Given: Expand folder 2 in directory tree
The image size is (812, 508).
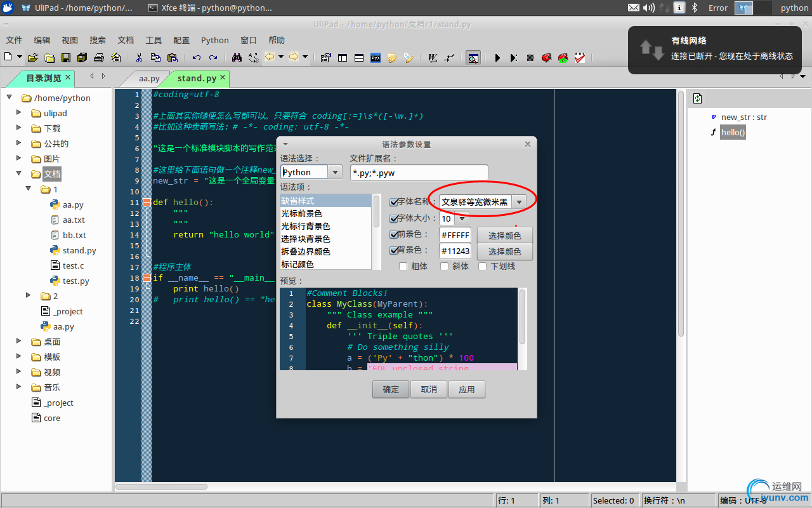Looking at the screenshot, I should [29, 296].
